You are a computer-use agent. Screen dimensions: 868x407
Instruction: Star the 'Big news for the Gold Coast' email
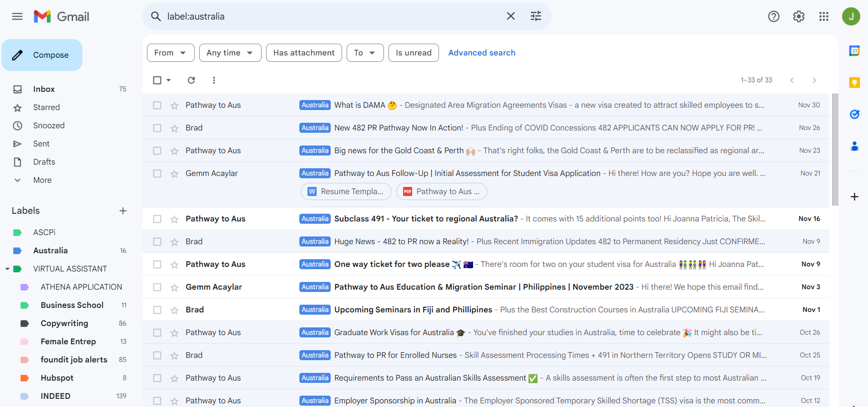pos(174,151)
